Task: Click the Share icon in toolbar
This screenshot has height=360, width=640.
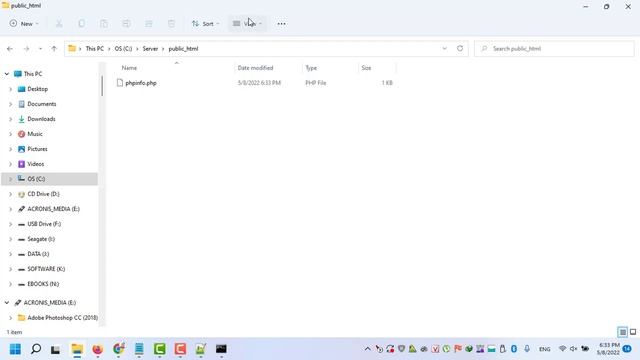Action: point(149,24)
